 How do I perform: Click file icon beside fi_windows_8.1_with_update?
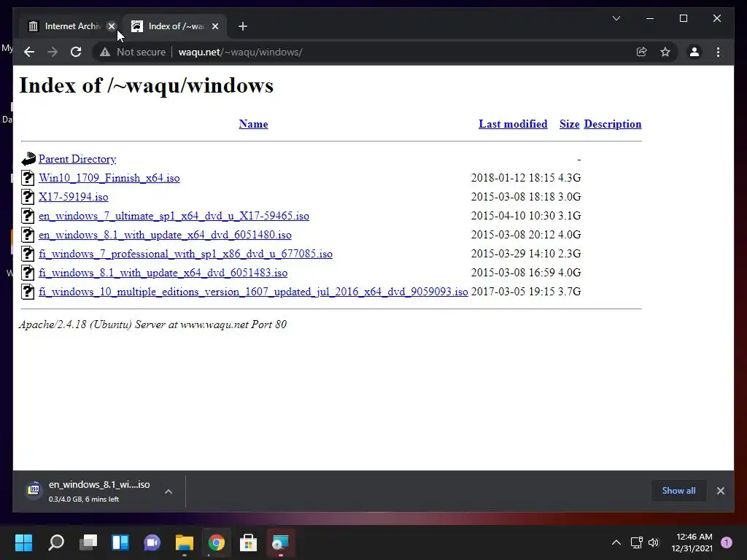[x=28, y=273]
